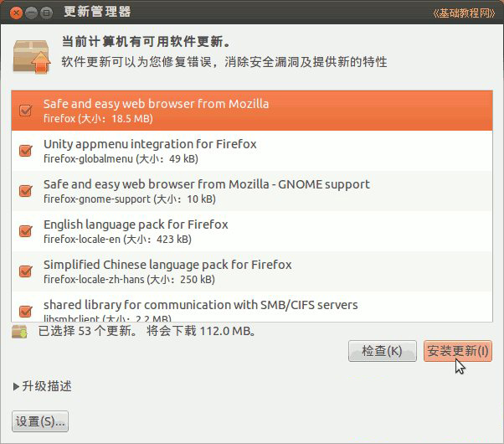Select 'Unity appmenu integration for Firefox' row
This screenshot has height=444, width=504.
pyautogui.click(x=252, y=151)
